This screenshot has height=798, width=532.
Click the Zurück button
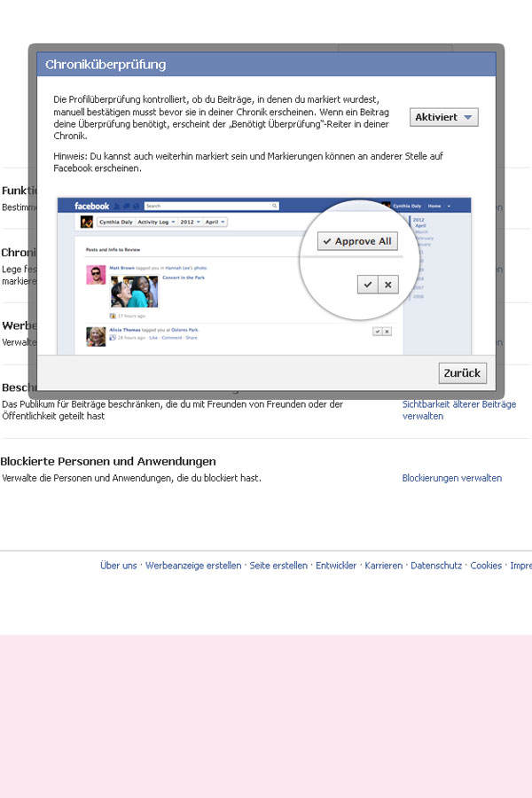point(463,373)
